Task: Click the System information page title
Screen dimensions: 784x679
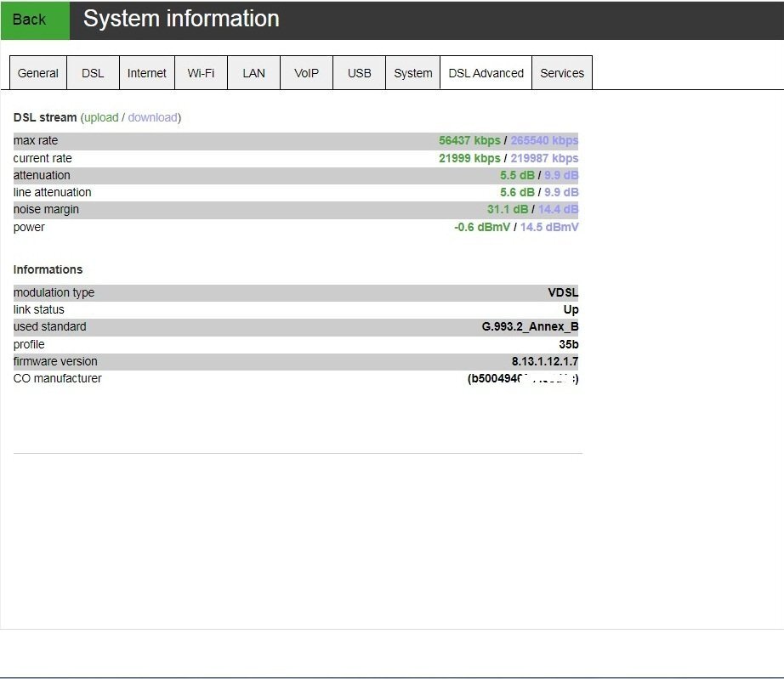Action: [181, 19]
